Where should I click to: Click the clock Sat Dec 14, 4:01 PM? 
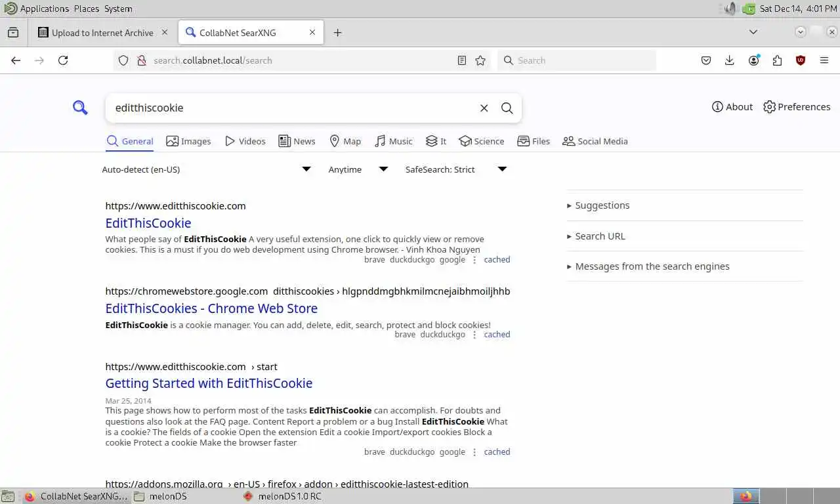click(x=798, y=9)
